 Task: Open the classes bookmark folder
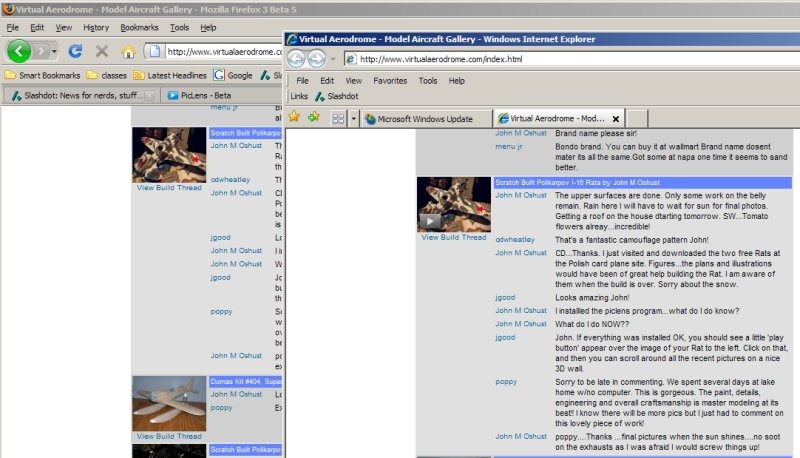point(107,75)
